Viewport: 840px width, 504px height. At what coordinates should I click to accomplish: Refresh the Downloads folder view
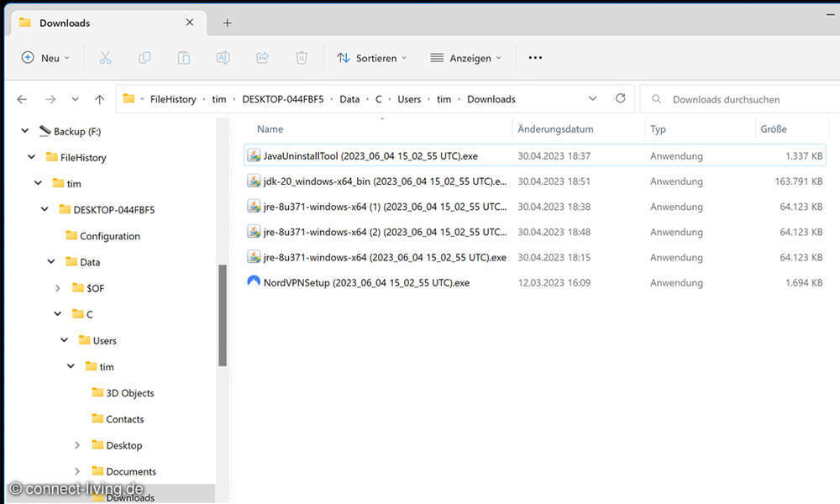pos(620,98)
